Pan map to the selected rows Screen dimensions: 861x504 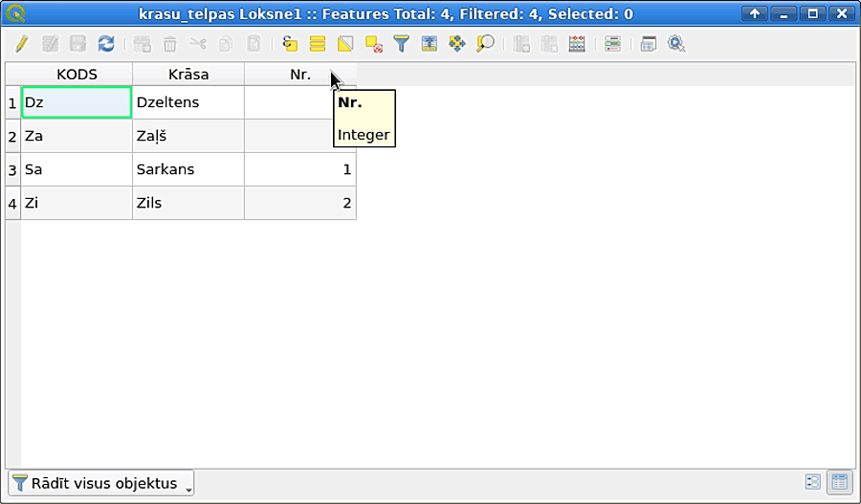457,43
